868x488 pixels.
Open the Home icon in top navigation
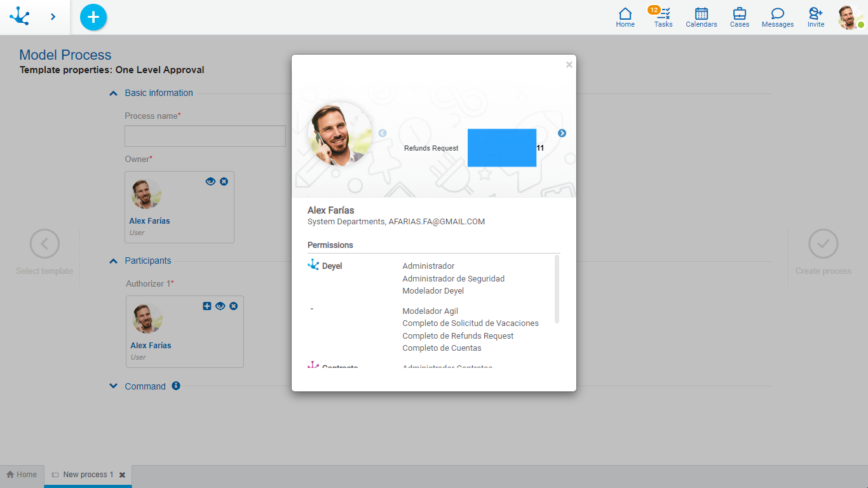click(625, 17)
